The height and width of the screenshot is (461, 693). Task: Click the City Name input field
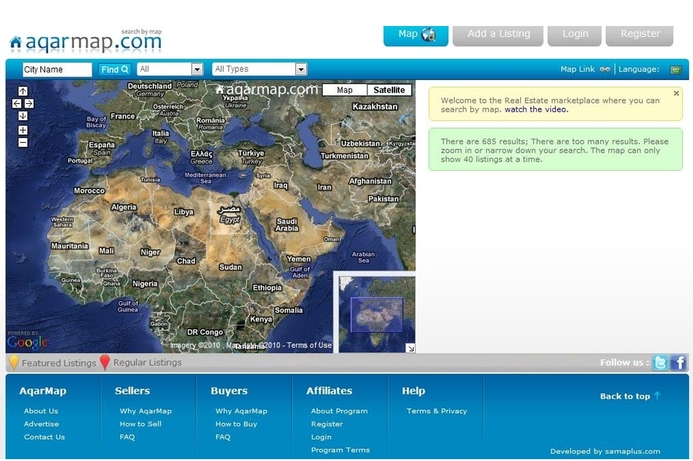[57, 69]
